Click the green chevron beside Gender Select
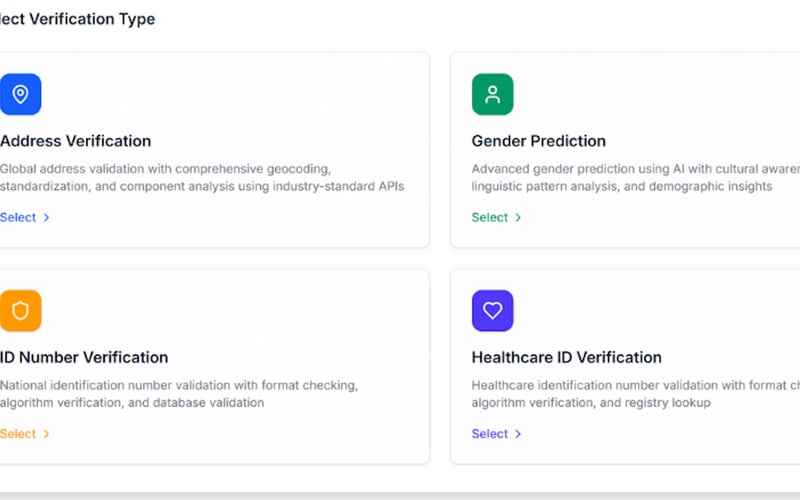Image resolution: width=800 pixels, height=500 pixels. (x=518, y=217)
